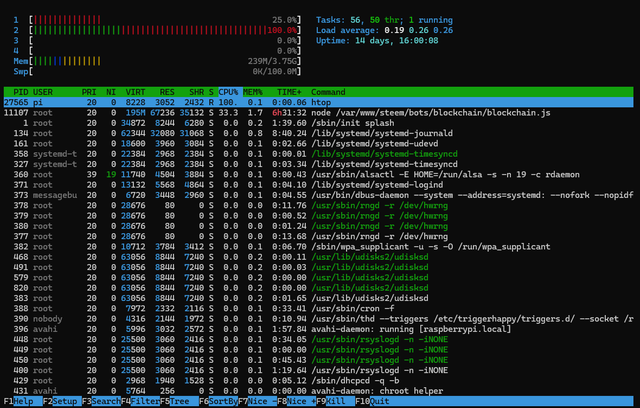The height and width of the screenshot is (408, 640).
Task: Sort by the NI column header
Action: (x=111, y=92)
